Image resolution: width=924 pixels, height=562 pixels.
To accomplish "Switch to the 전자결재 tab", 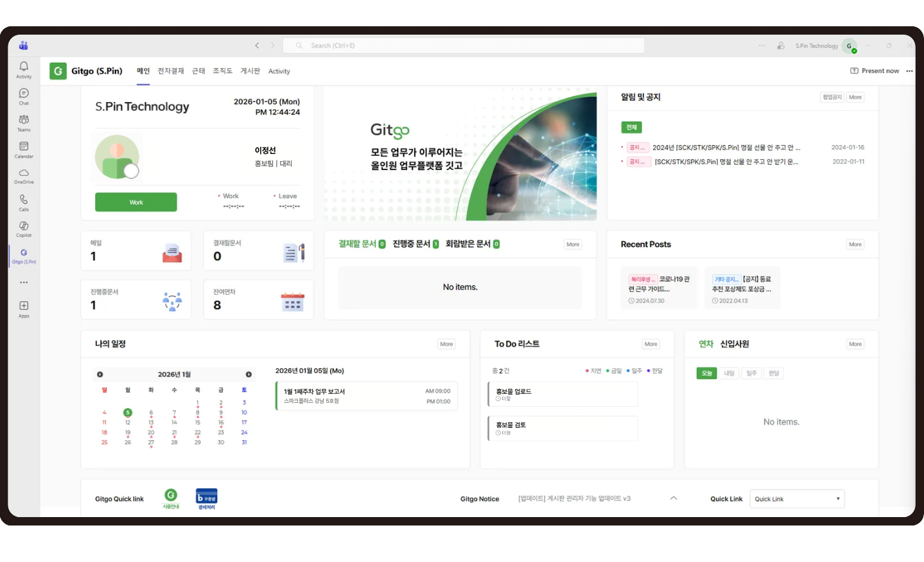I will tap(171, 71).
